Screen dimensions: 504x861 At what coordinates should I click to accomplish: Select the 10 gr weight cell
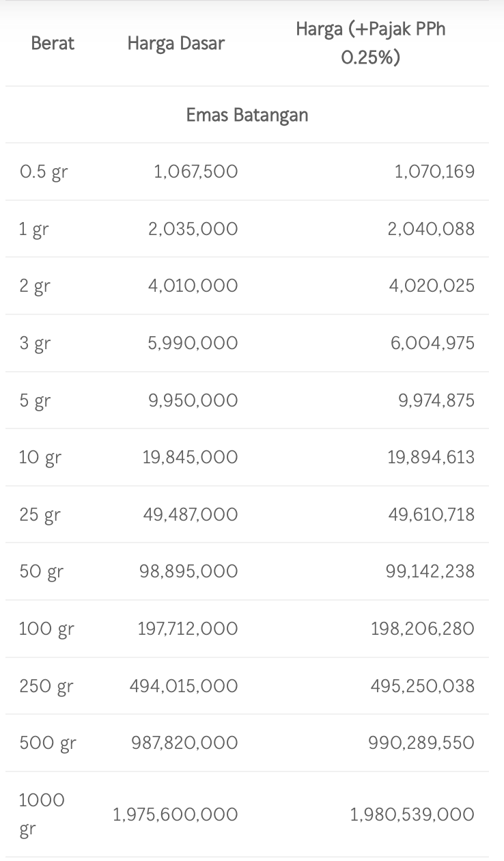tap(40, 457)
